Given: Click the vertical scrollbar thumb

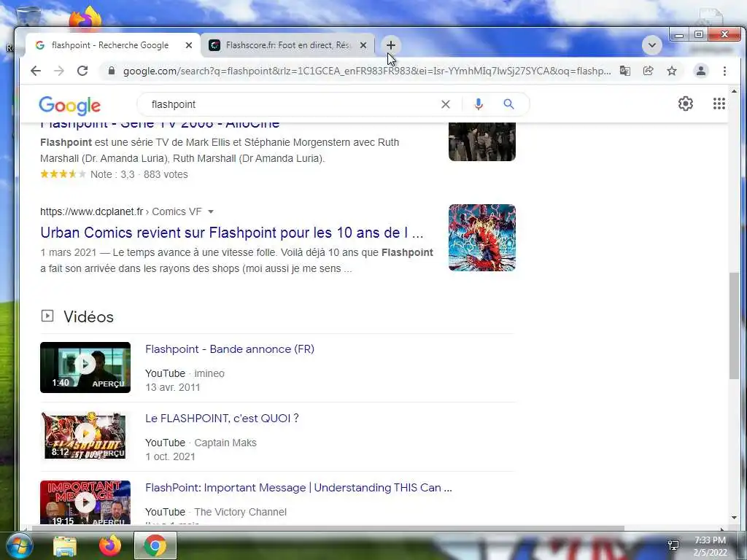Looking at the screenshot, I should [x=734, y=326].
